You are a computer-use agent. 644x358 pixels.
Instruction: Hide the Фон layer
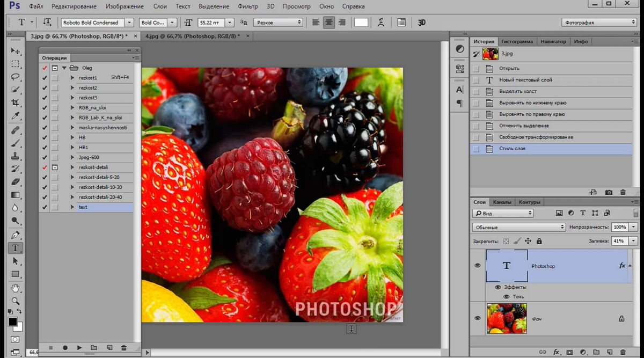click(x=478, y=318)
